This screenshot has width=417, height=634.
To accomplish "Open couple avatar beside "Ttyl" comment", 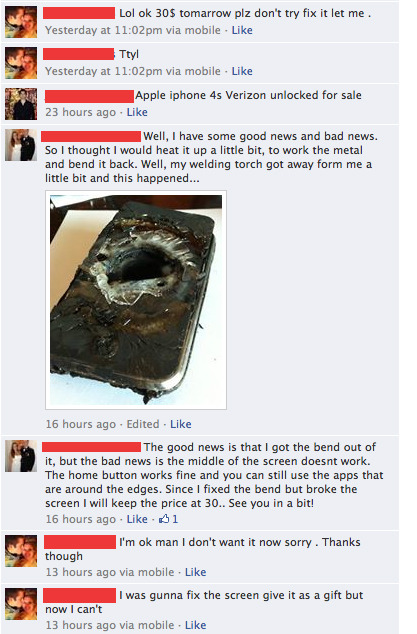I will [x=21, y=63].
